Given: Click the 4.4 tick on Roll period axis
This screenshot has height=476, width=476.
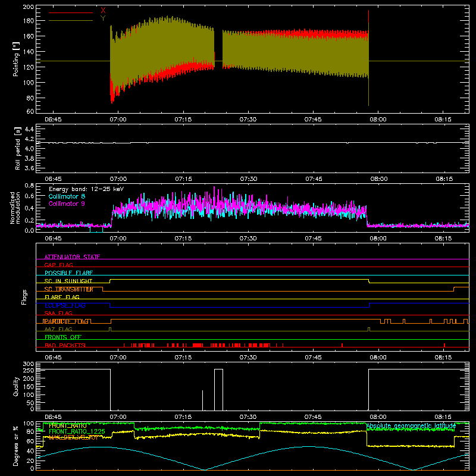Looking at the screenshot, I should tap(29, 129).
